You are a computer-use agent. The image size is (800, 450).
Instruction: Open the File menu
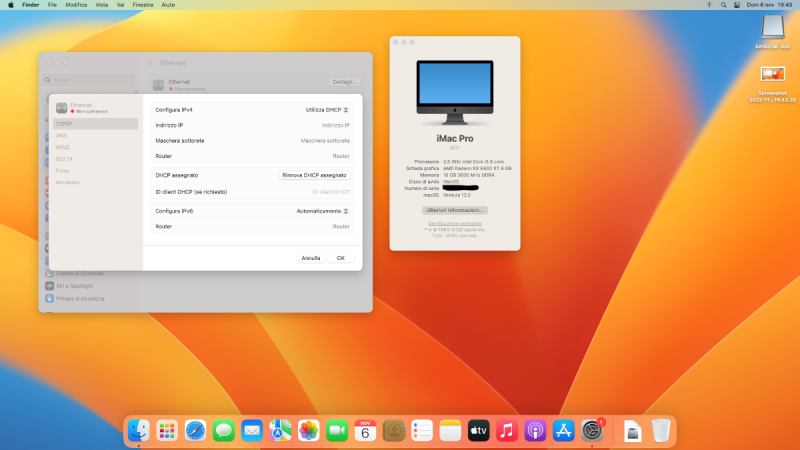52,5
